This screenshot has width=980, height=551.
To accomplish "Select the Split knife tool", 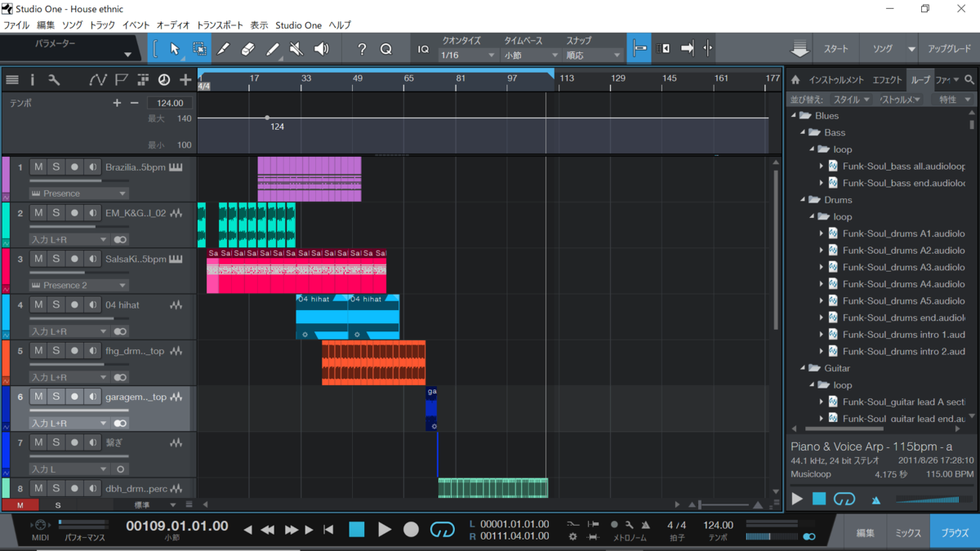I will pos(224,49).
